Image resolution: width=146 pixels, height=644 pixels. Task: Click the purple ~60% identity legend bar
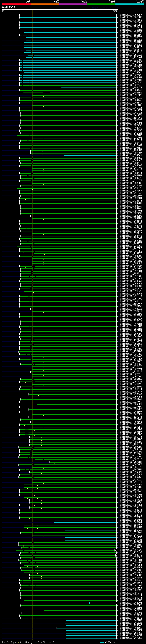tap(73, 4)
